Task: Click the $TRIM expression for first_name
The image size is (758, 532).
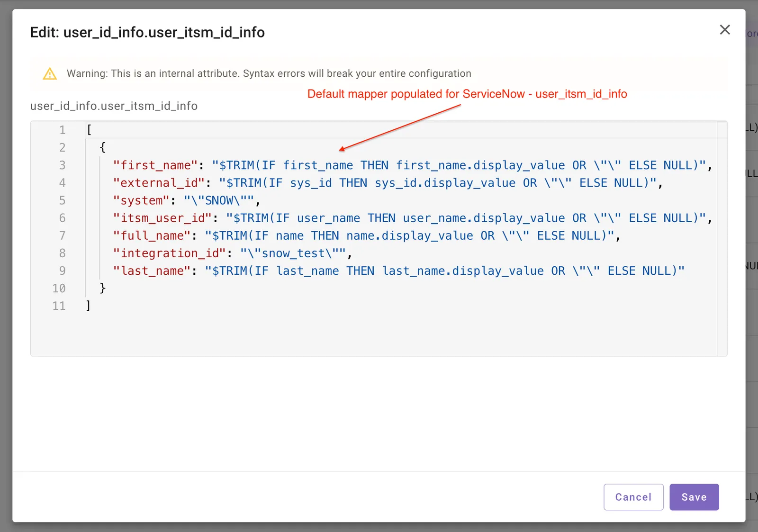Action: (459, 165)
